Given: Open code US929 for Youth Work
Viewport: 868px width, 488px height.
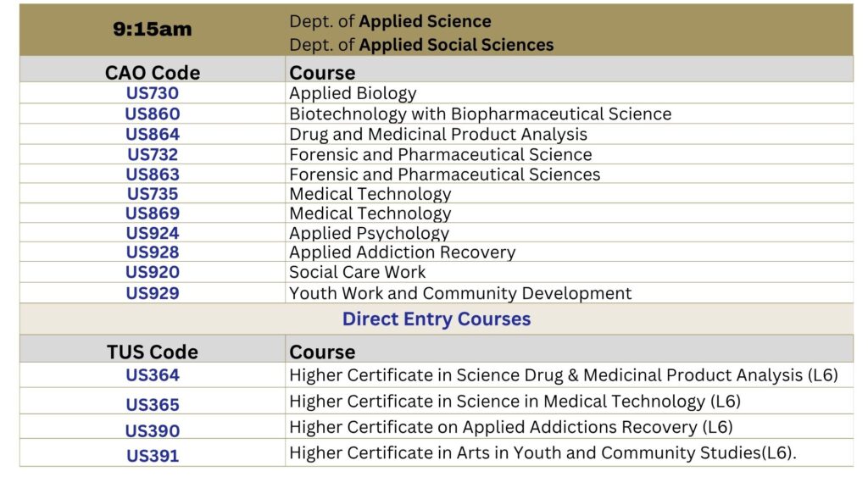Looking at the screenshot, I should [153, 293].
